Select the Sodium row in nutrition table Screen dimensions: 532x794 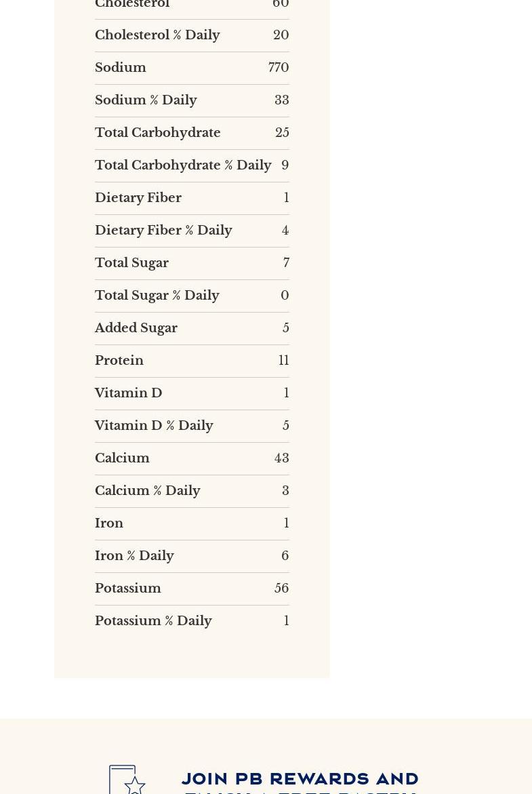tap(192, 68)
